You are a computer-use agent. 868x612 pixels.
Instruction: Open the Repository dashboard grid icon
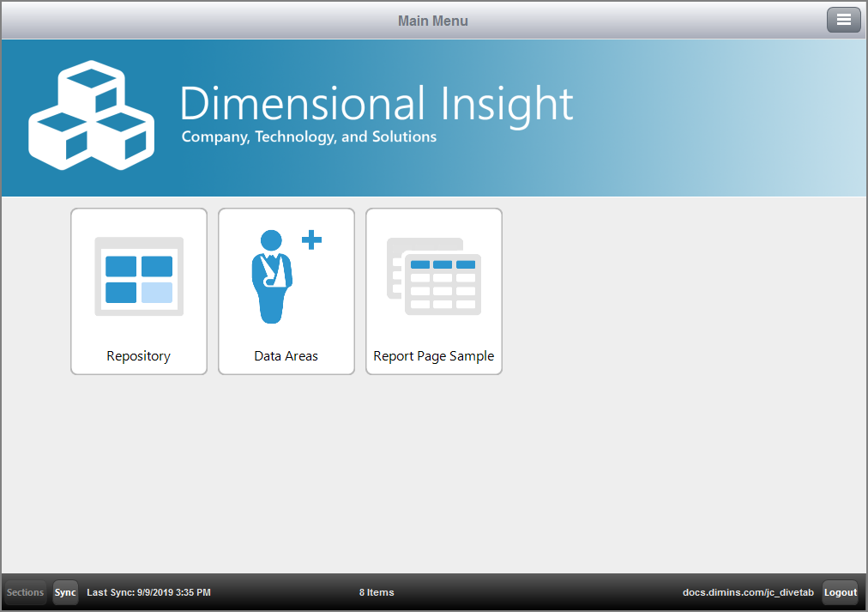139,276
